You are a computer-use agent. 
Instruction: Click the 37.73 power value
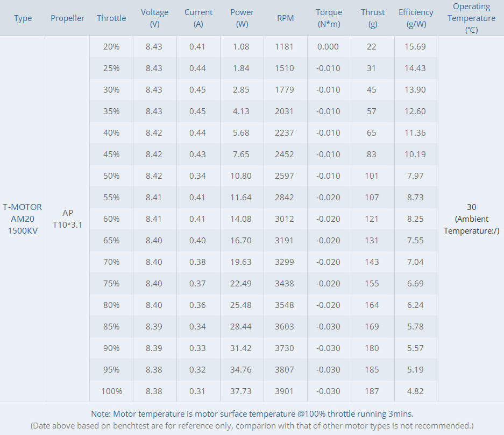click(242, 391)
